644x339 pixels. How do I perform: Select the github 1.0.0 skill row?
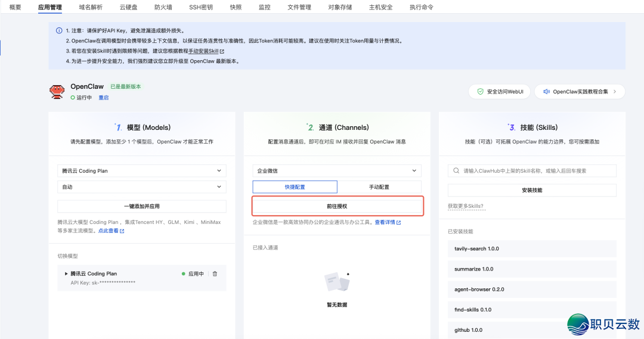point(532,330)
